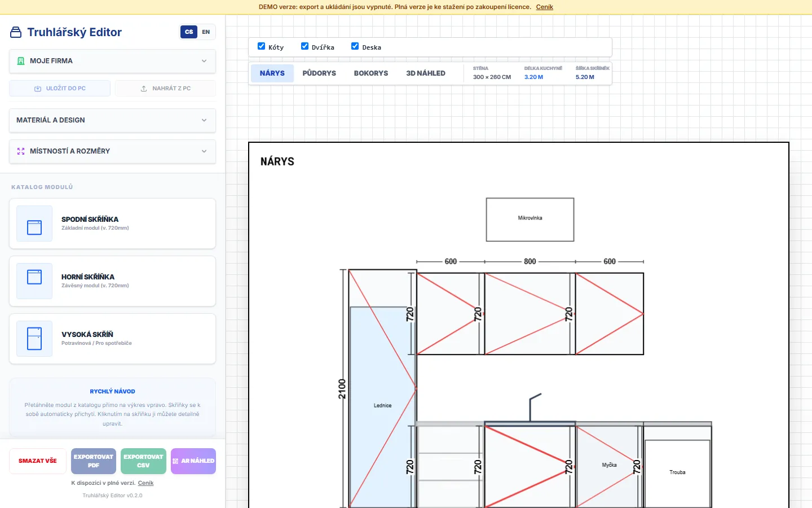Image resolution: width=812 pixels, height=508 pixels.
Task: Toggle the Dvířka checkbox
Action: pos(304,46)
